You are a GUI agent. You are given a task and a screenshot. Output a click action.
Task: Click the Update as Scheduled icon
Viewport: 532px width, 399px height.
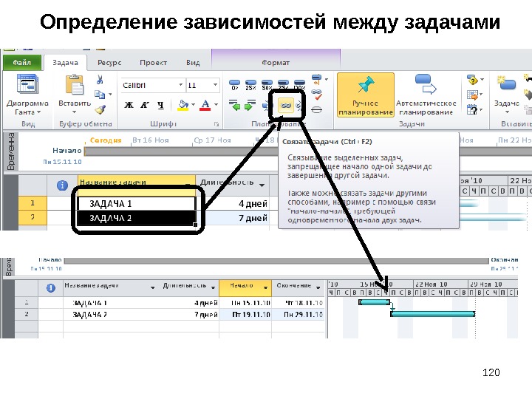(316, 80)
